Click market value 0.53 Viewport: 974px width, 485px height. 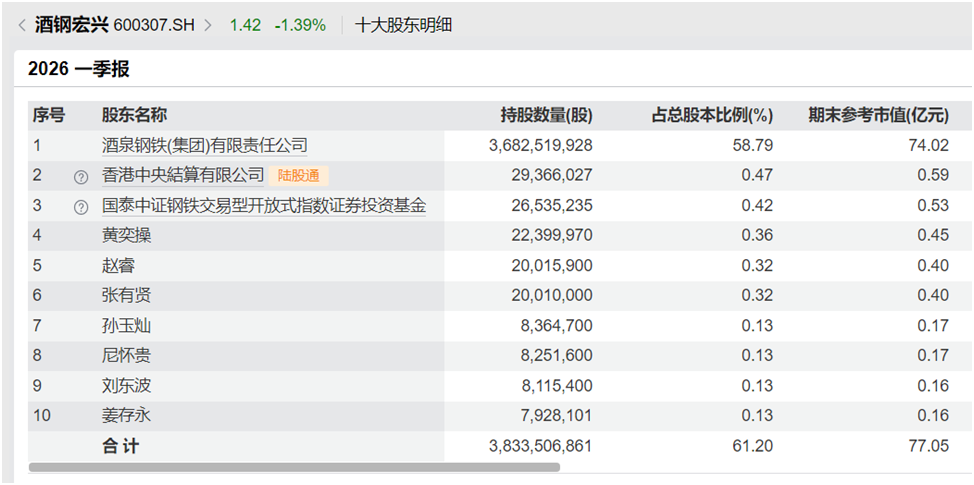934,206
